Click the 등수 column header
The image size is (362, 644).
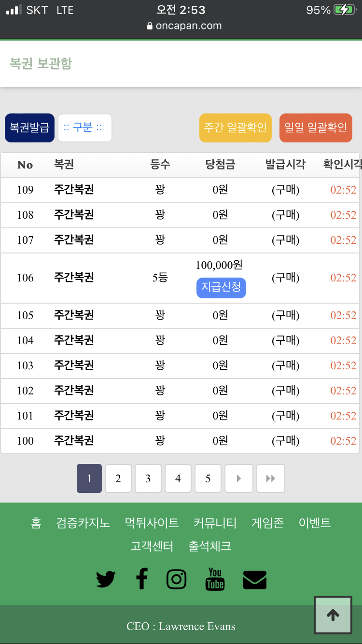click(x=160, y=165)
